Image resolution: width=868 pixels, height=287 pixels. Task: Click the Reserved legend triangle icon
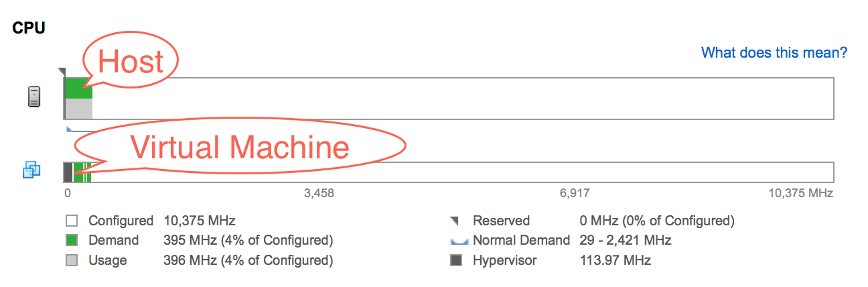(x=455, y=220)
